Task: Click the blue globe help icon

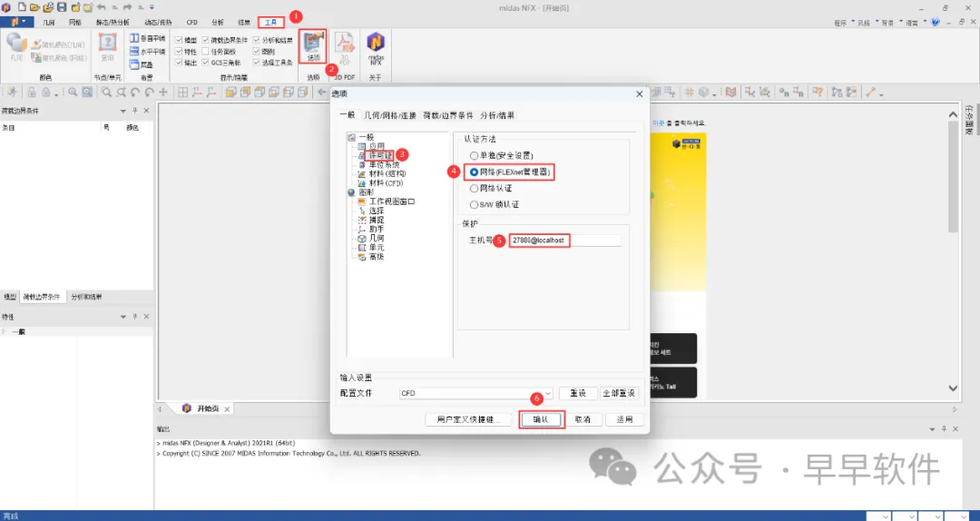Action: [x=935, y=22]
